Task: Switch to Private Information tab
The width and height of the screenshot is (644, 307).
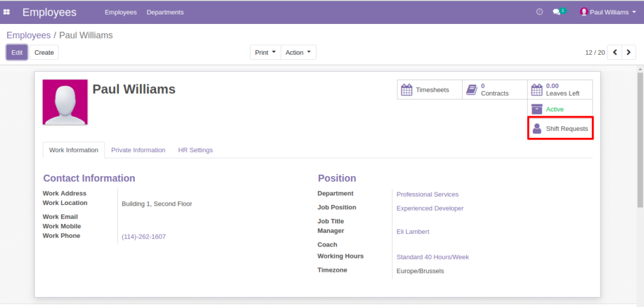Action: pyautogui.click(x=138, y=150)
